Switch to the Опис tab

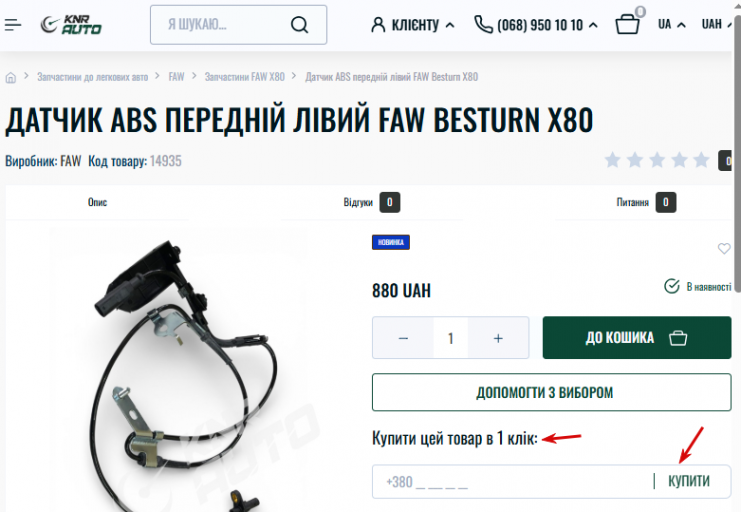click(x=97, y=202)
